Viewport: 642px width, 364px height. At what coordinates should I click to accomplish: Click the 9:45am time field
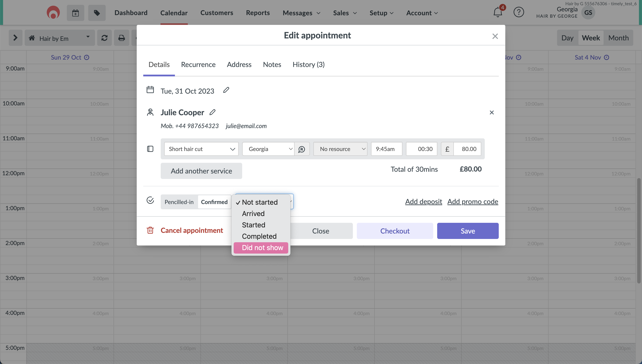[386, 149]
